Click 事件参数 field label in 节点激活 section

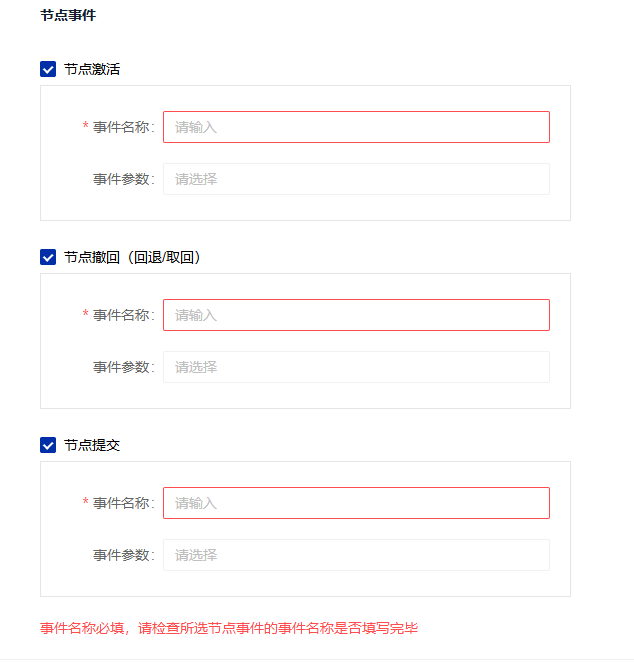tap(121, 179)
